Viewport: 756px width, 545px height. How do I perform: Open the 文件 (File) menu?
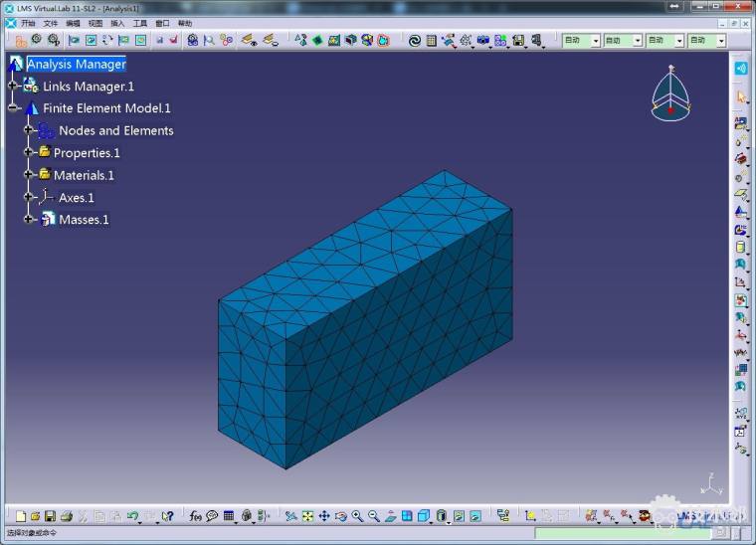click(50, 23)
